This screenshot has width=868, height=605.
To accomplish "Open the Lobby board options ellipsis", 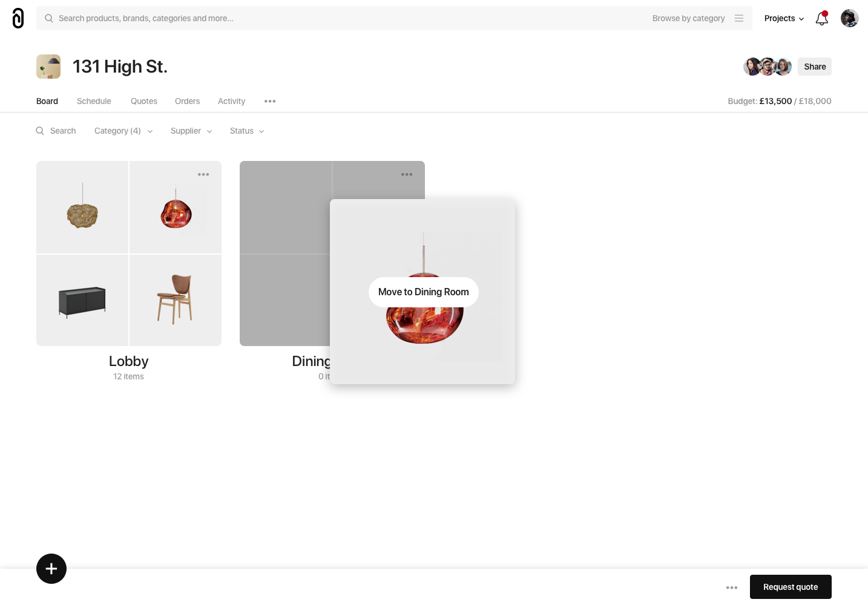I will point(203,174).
